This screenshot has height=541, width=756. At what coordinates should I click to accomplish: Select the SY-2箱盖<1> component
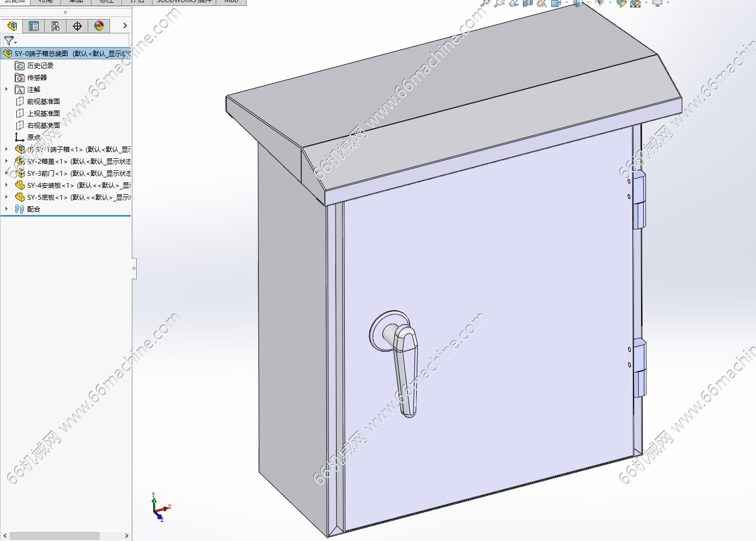(x=73, y=161)
